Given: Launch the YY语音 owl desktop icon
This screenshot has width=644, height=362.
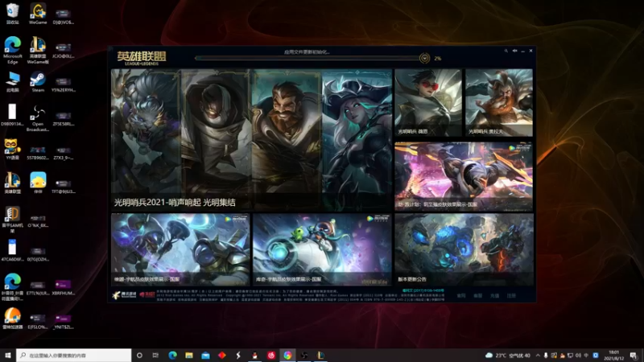Looking at the screenshot, I should pos(12,150).
